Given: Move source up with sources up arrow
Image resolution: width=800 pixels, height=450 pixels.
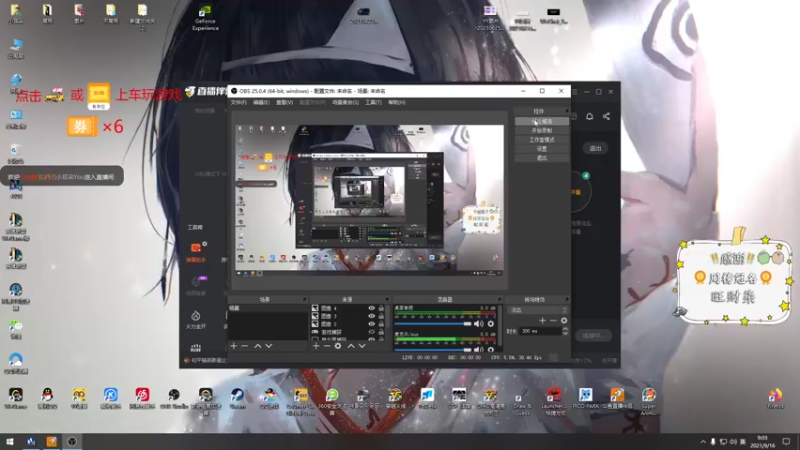Looking at the screenshot, I should pos(351,346).
